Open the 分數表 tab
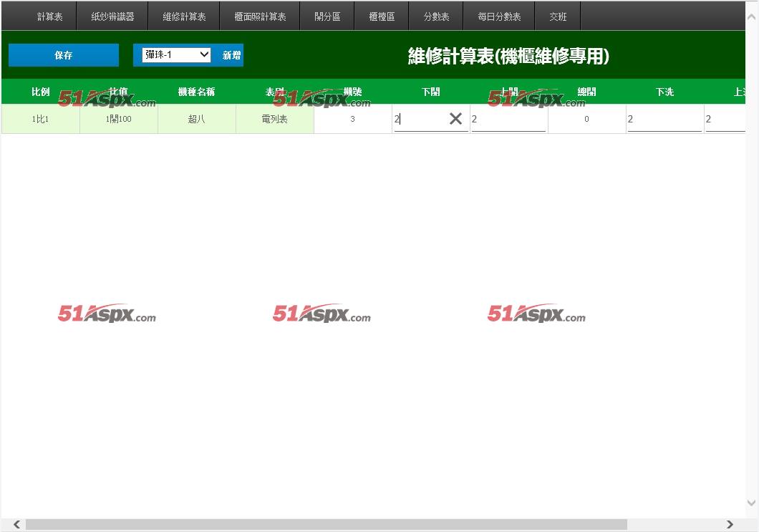The width and height of the screenshot is (759, 532). coord(436,16)
